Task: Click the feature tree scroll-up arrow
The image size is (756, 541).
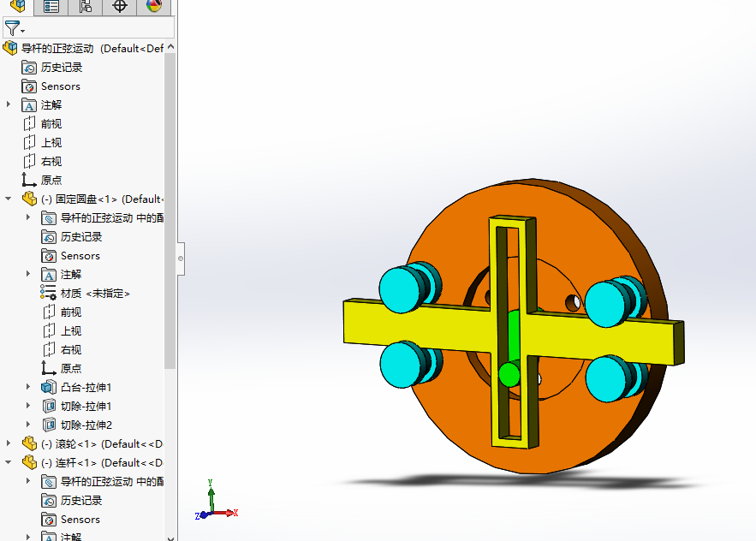Action: pyautogui.click(x=170, y=47)
